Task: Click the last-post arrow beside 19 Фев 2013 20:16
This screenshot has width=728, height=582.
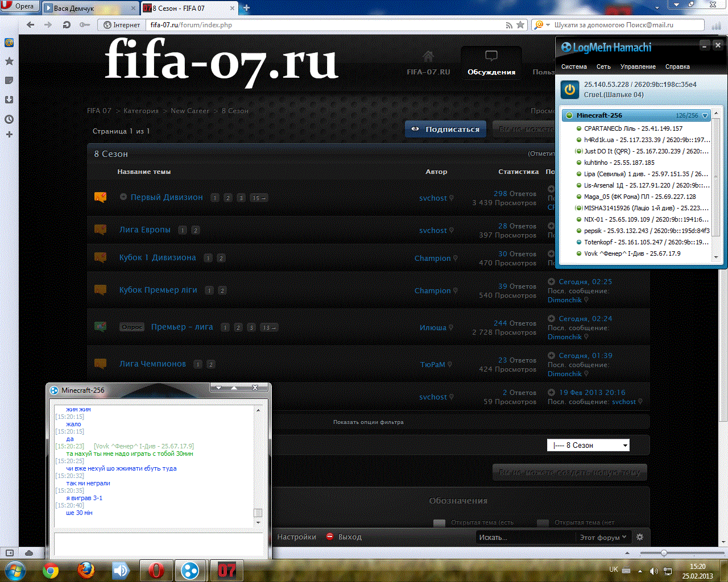Action: tap(551, 392)
